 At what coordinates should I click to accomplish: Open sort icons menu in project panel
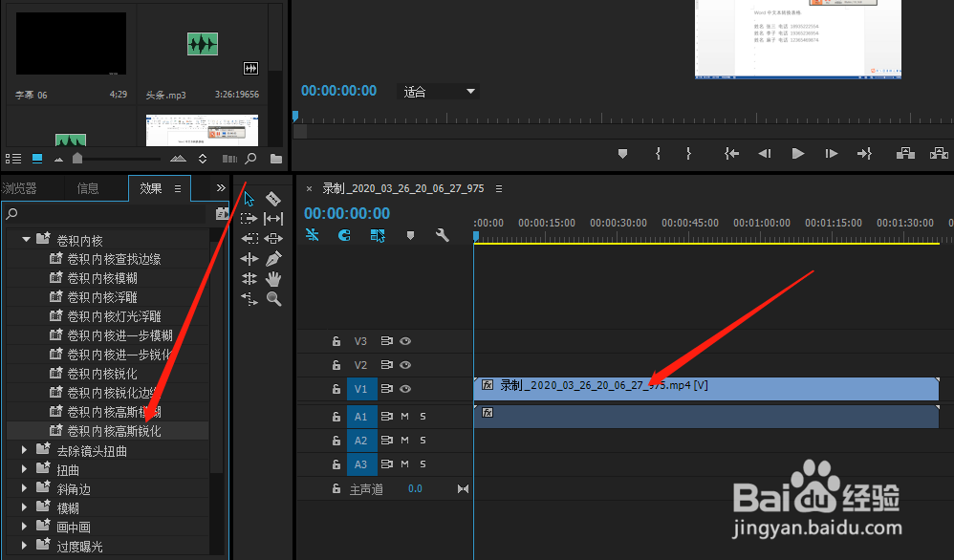pyautogui.click(x=203, y=159)
